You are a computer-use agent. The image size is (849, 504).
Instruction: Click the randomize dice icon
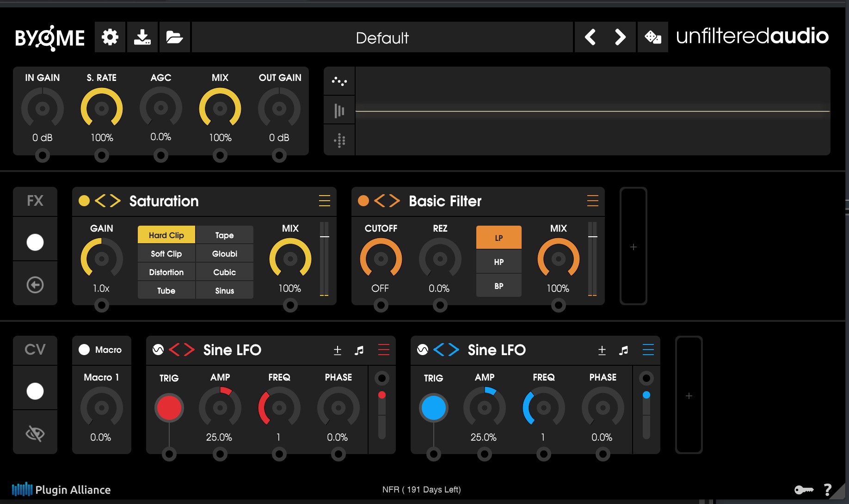(652, 37)
